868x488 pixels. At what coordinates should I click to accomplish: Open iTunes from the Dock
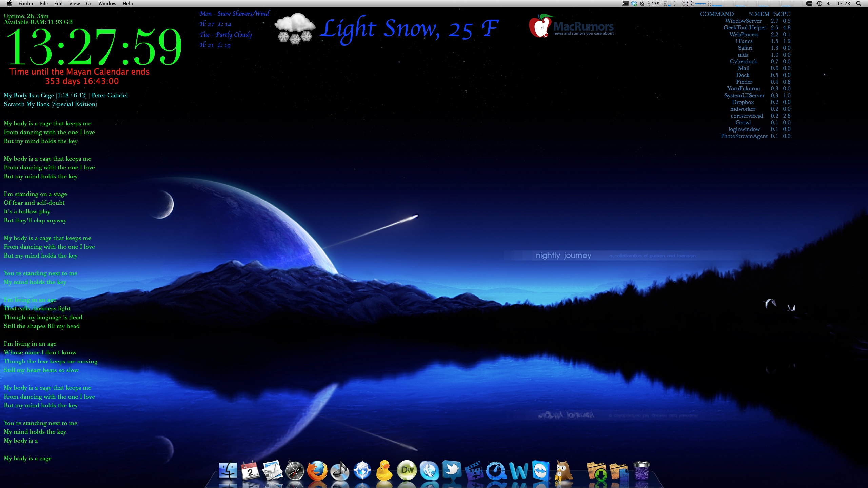[x=339, y=471]
